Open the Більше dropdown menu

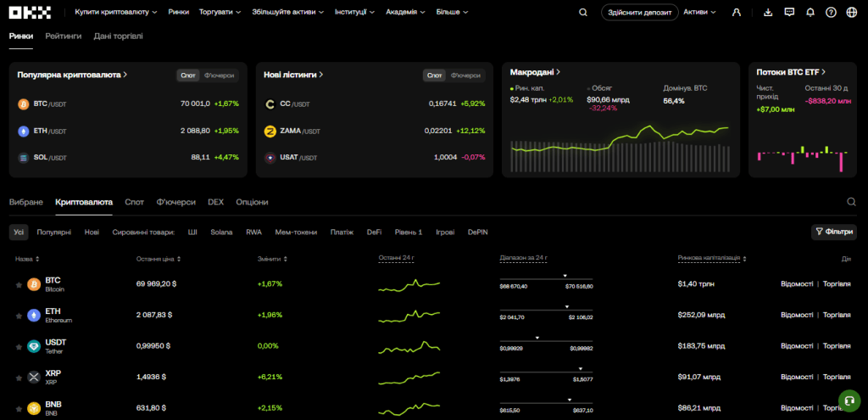click(x=452, y=12)
